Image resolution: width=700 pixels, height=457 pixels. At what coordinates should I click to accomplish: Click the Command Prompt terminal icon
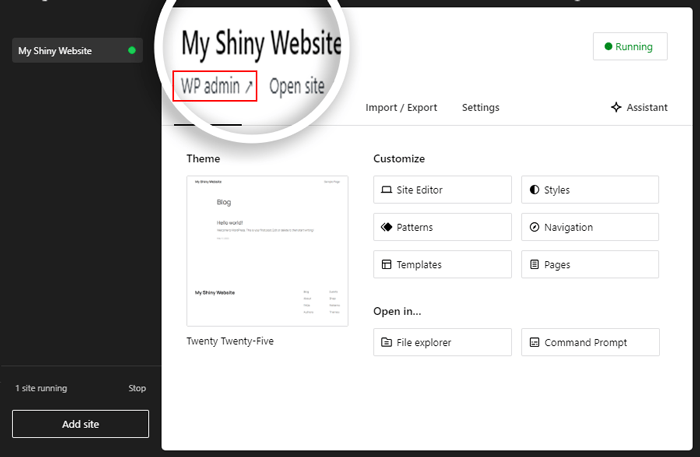click(x=534, y=342)
